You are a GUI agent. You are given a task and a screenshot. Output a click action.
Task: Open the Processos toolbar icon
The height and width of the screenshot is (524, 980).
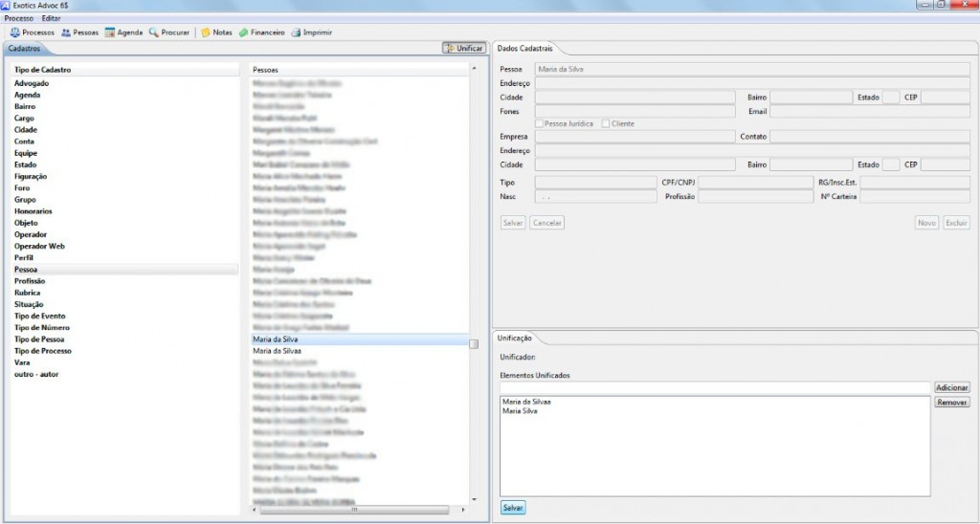click(x=15, y=33)
